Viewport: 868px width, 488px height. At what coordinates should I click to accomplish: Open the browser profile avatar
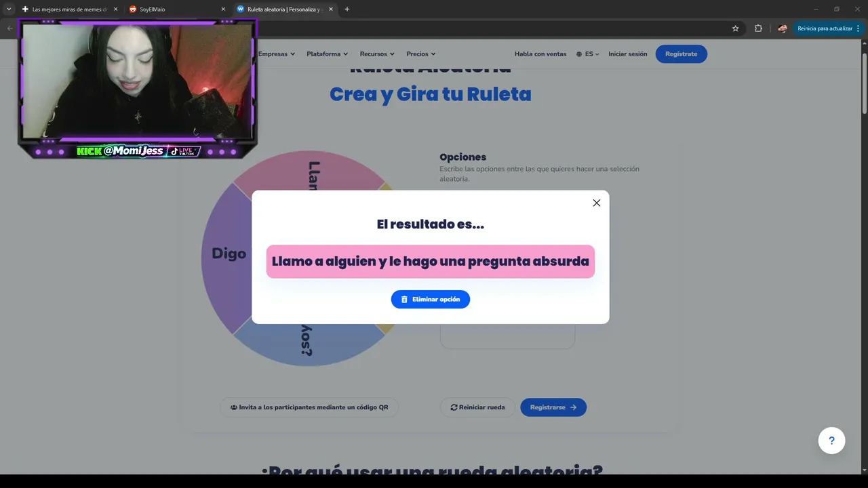coord(783,28)
